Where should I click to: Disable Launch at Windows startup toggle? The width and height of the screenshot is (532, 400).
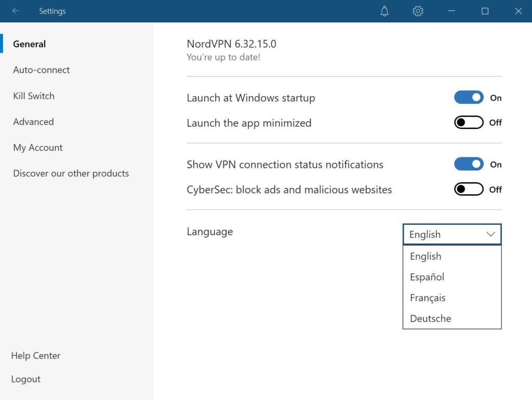tap(469, 97)
